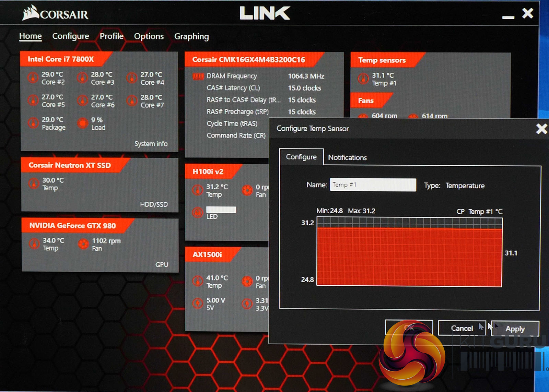549x392 pixels.
Task: Go to the Graphing tab
Action: click(191, 37)
